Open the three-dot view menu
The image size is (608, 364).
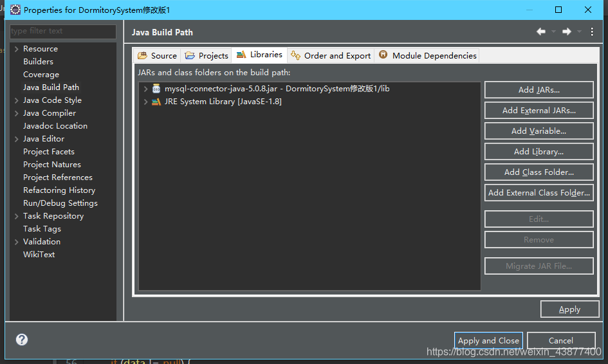click(592, 32)
